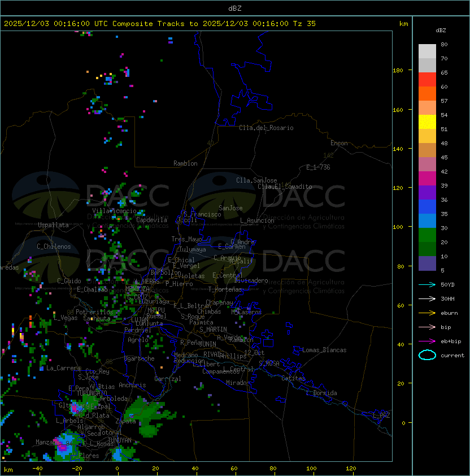The width and height of the screenshot is (470, 476).
Task: Click the L_Dormida map label
Action: 321,393
